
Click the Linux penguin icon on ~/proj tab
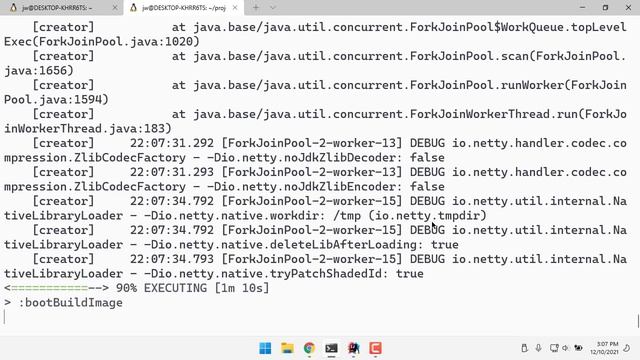(133, 8)
